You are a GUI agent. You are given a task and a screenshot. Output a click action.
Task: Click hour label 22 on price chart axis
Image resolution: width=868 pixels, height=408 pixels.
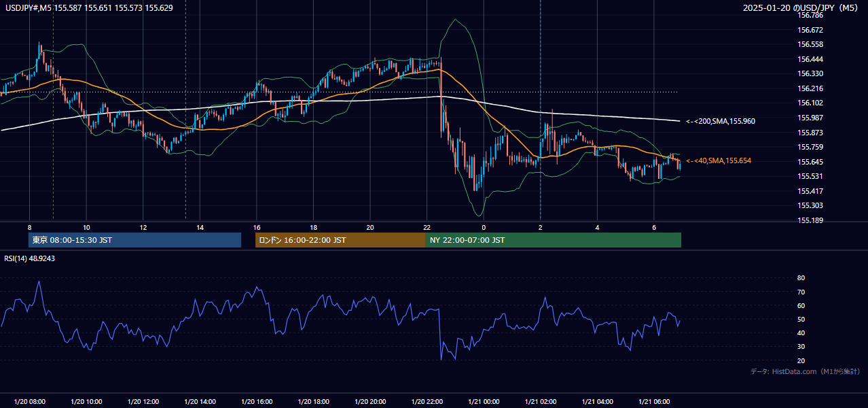427,227
